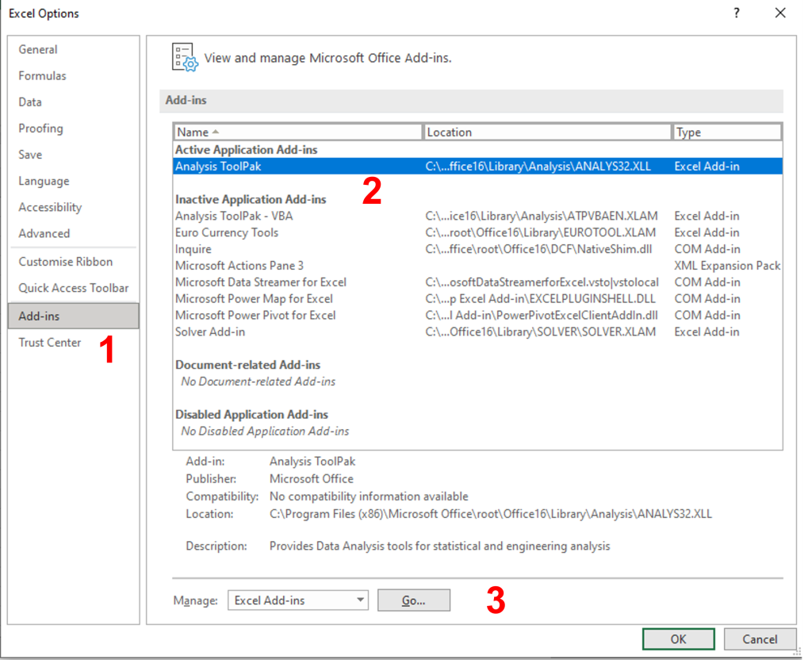Click the add-in description text
The width and height of the screenshot is (812, 660).
point(439,546)
